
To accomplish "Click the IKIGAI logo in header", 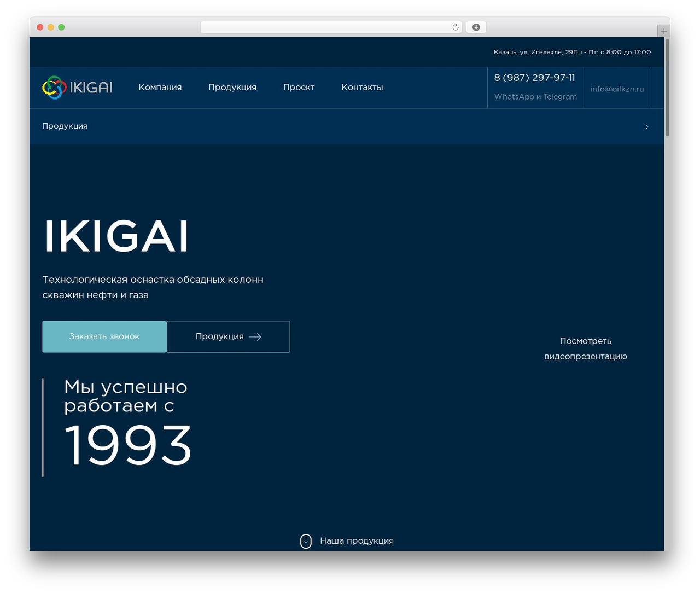I will (77, 88).
